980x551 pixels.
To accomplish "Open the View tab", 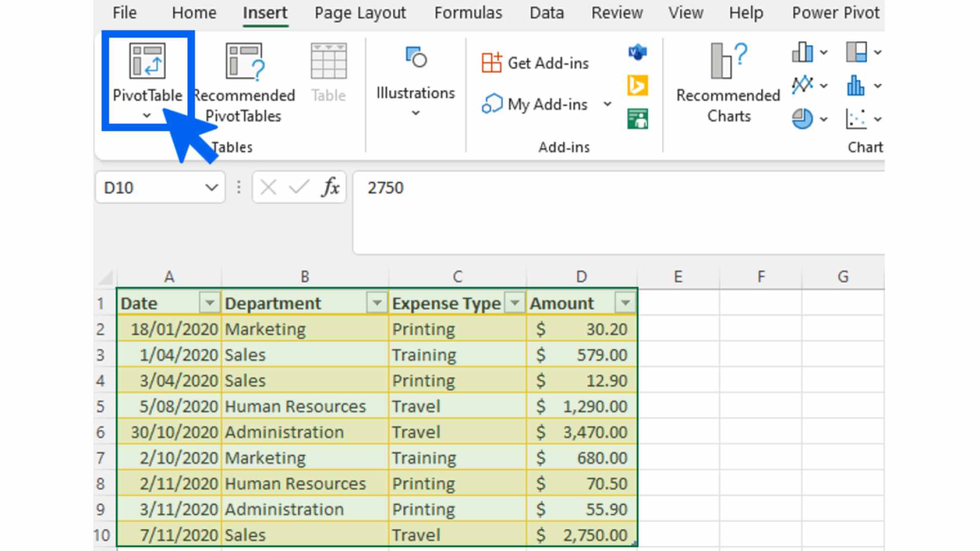I will tap(685, 13).
